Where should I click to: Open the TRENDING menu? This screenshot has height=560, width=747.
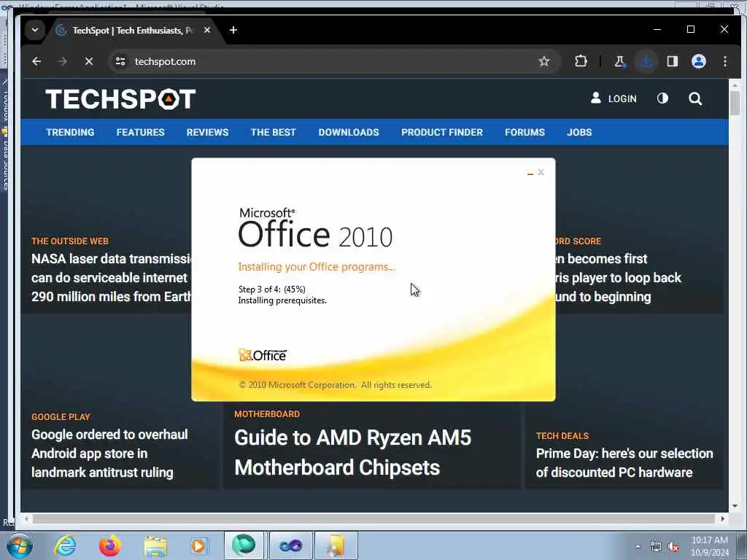click(x=70, y=133)
